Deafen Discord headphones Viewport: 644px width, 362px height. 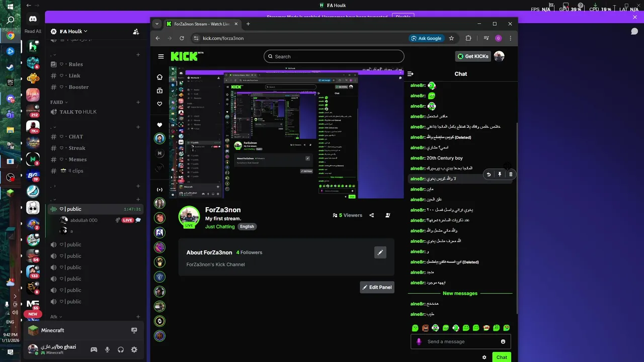pyautogui.click(x=121, y=349)
